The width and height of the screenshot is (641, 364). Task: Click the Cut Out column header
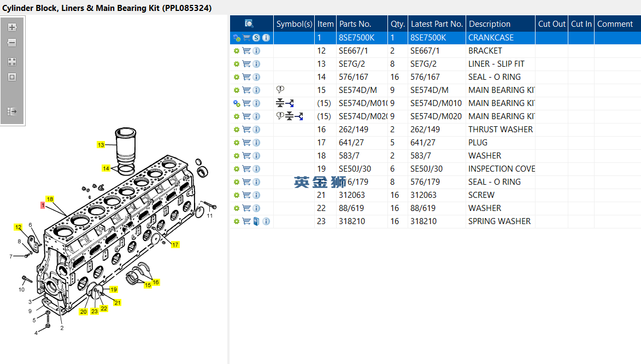(x=551, y=24)
